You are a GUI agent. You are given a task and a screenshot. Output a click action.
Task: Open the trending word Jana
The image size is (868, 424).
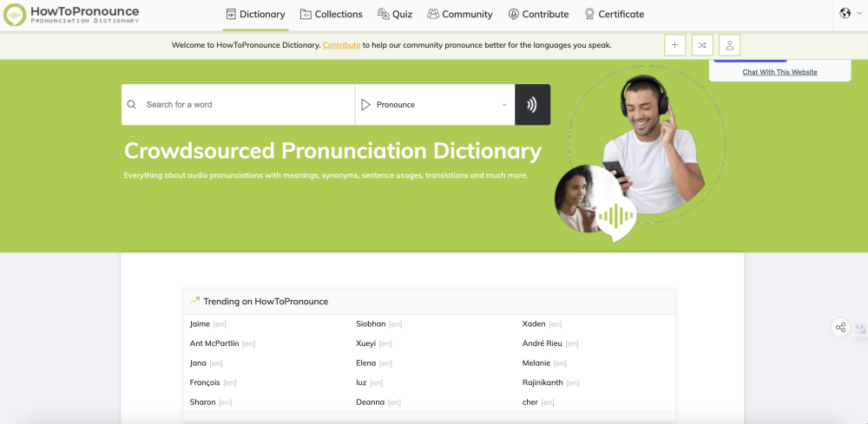[198, 363]
